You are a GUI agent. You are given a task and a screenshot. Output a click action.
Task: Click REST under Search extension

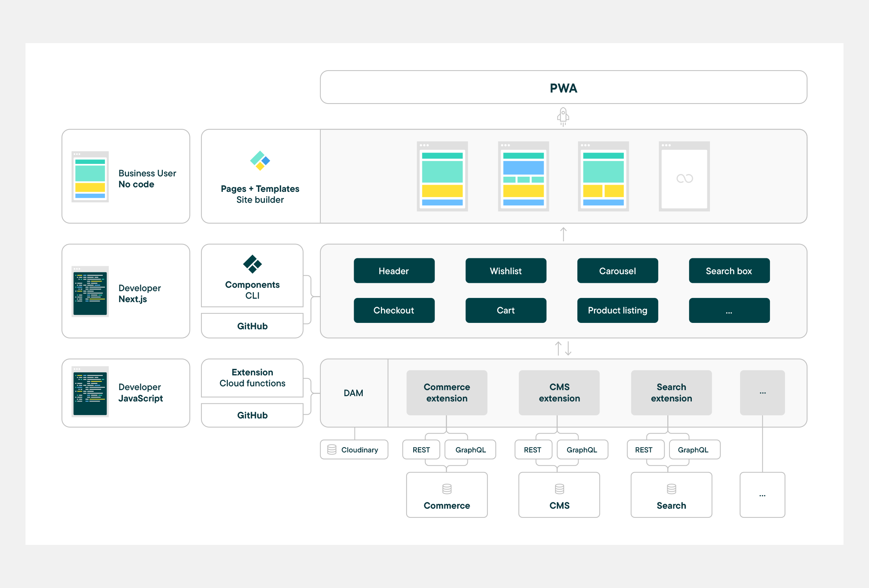tap(645, 449)
